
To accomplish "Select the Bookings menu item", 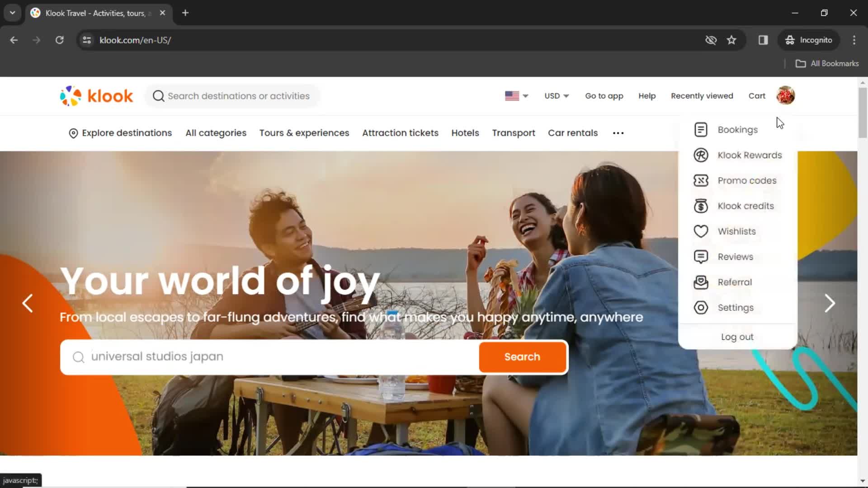I will [x=737, y=129].
